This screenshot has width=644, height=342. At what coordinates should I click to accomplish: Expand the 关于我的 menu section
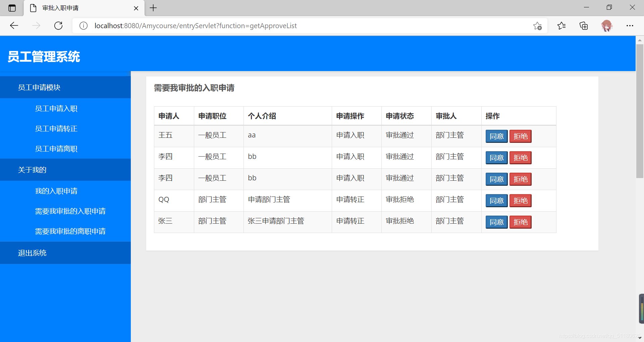[32, 170]
